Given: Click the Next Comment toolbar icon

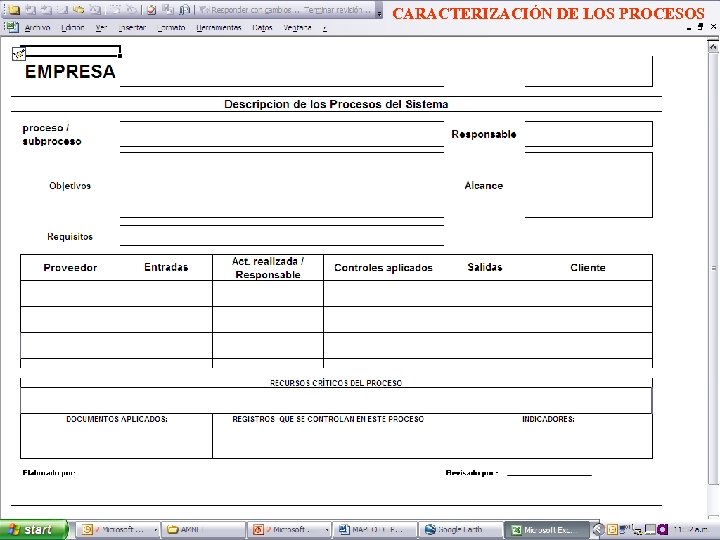Looking at the screenshot, I should coord(46,9).
